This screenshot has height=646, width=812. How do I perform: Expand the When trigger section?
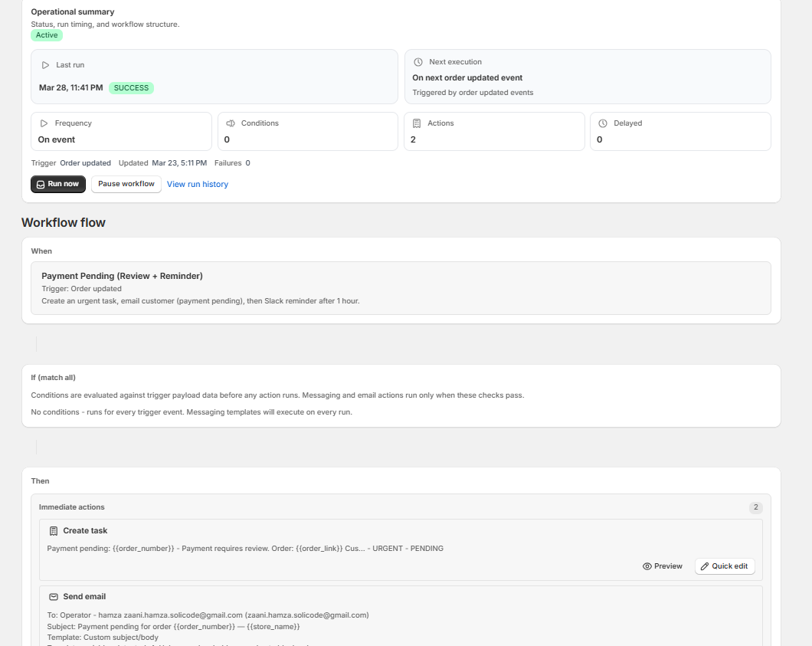(x=41, y=251)
